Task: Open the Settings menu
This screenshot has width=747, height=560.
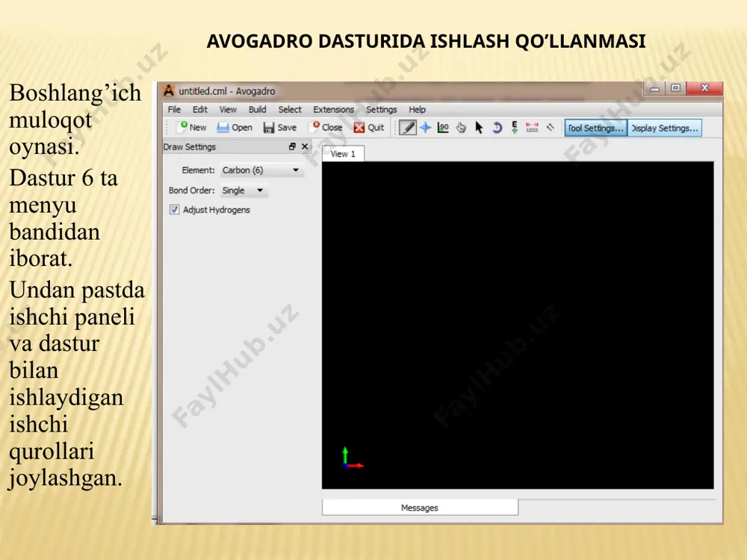Action: tap(381, 110)
